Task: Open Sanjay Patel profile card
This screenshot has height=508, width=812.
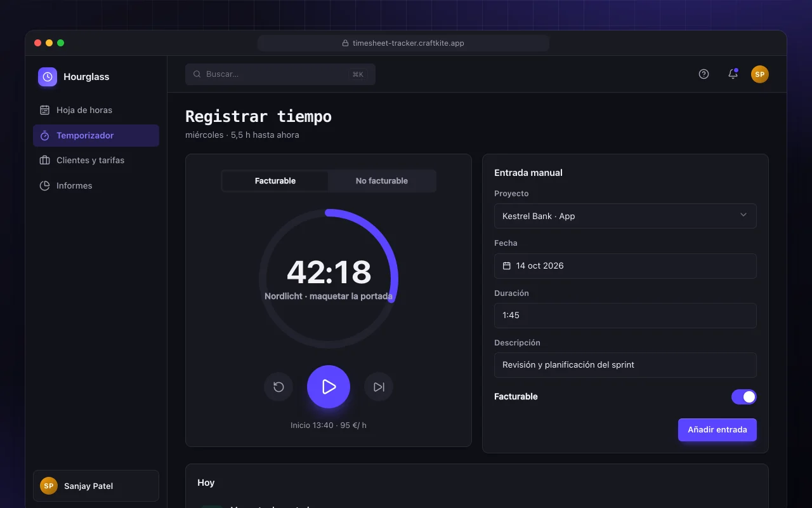Action: (x=96, y=486)
